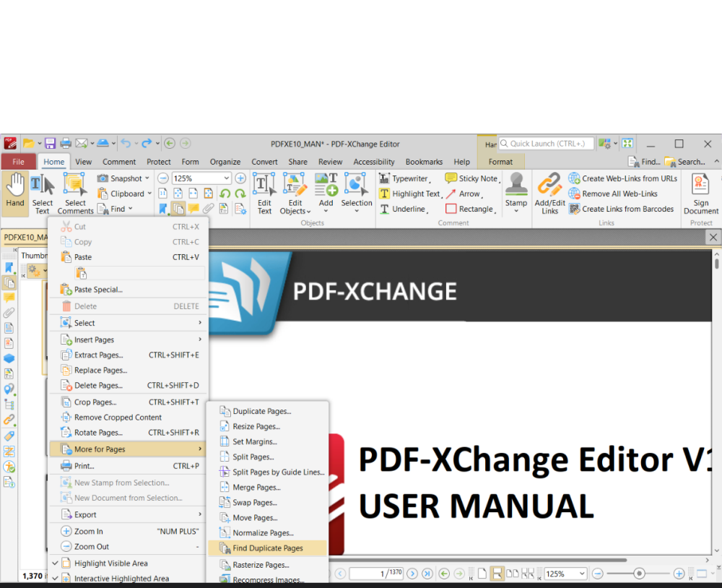Select the Sticky Note tool
722x588 pixels.
point(472,178)
